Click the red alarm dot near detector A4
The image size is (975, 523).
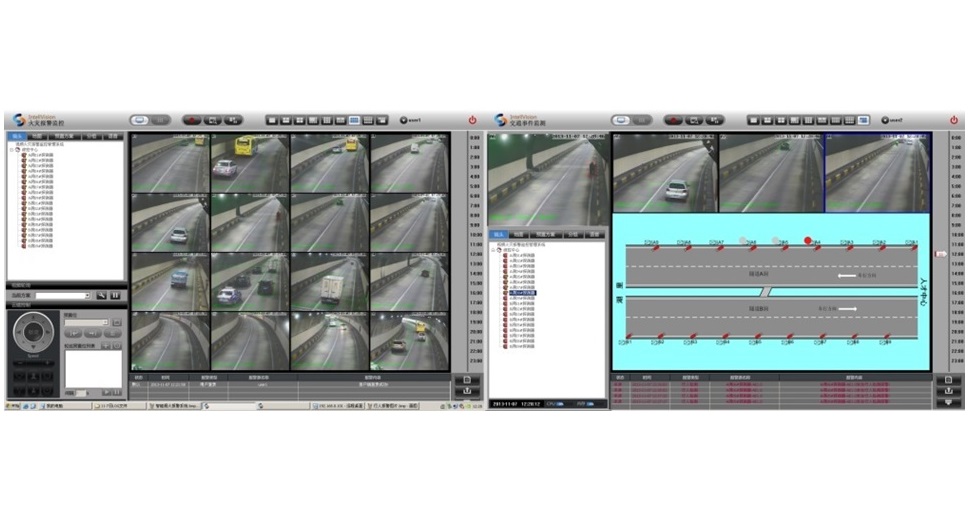coord(808,240)
